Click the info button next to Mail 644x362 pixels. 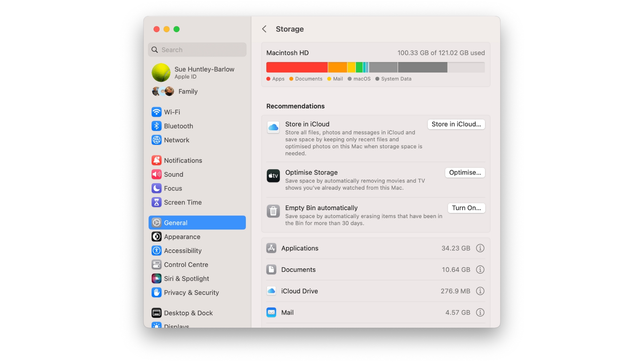[x=480, y=312]
